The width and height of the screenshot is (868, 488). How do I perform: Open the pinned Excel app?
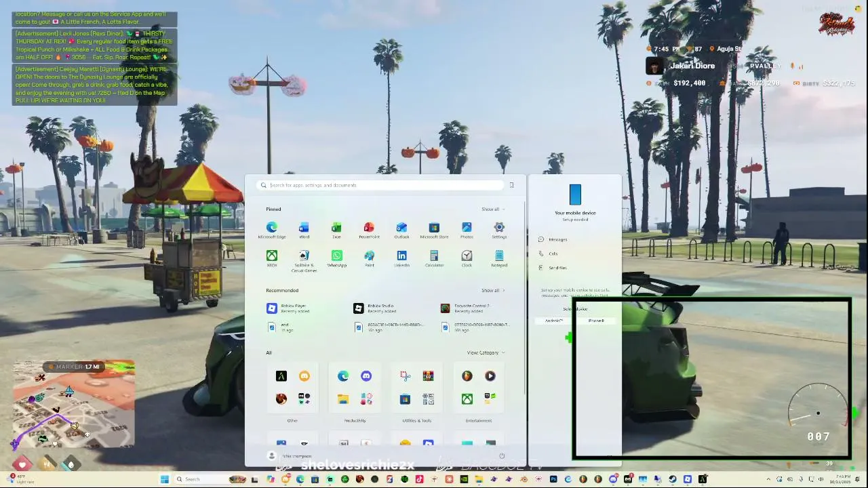click(x=336, y=230)
